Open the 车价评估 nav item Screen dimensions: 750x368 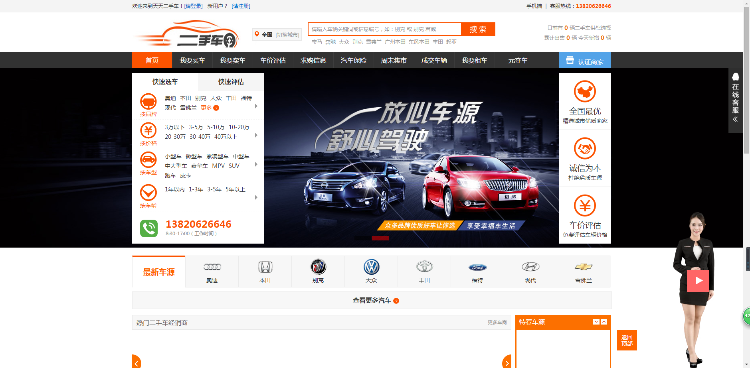(273, 61)
